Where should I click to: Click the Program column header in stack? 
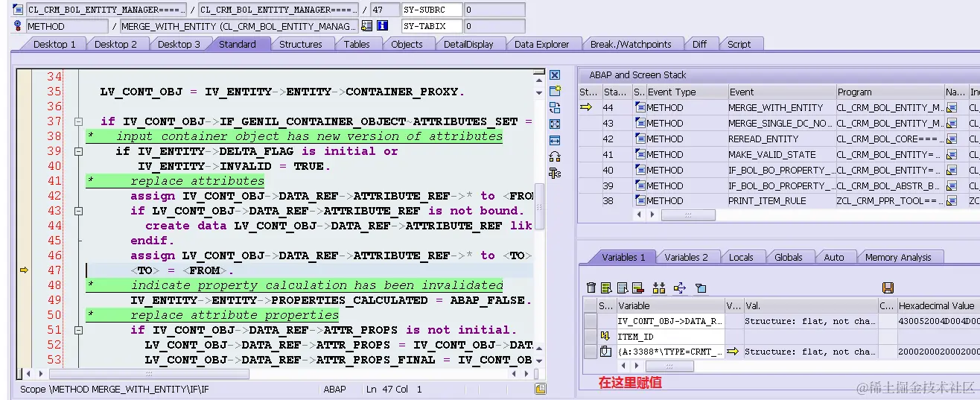(x=890, y=92)
